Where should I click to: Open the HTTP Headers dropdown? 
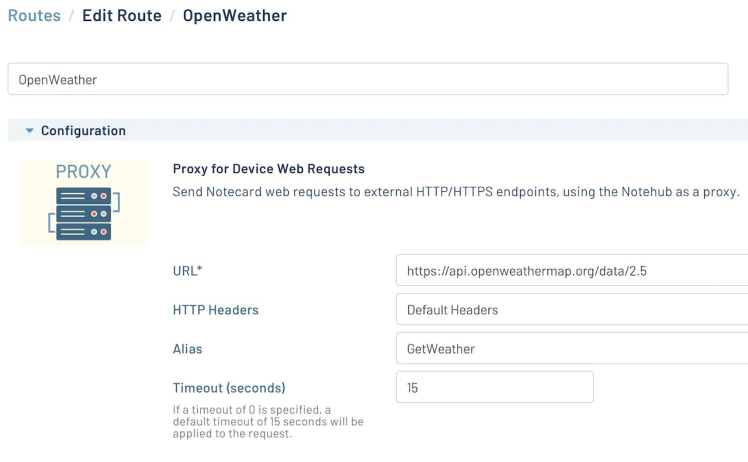click(x=571, y=310)
